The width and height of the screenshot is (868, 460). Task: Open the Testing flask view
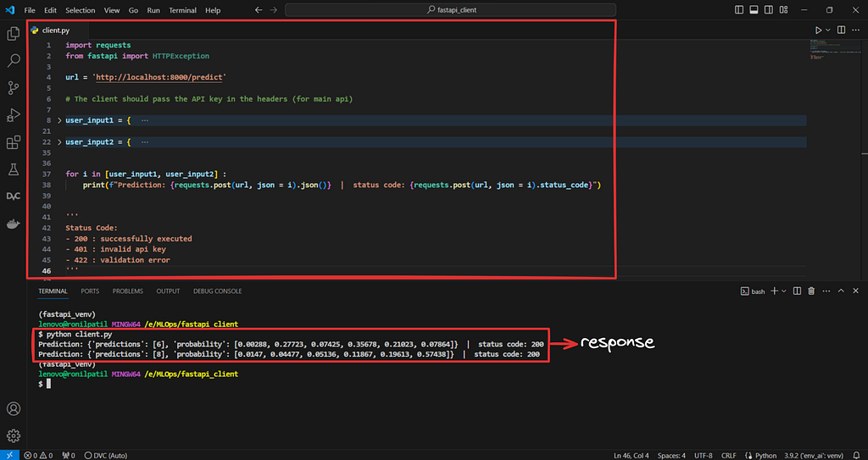coord(14,169)
